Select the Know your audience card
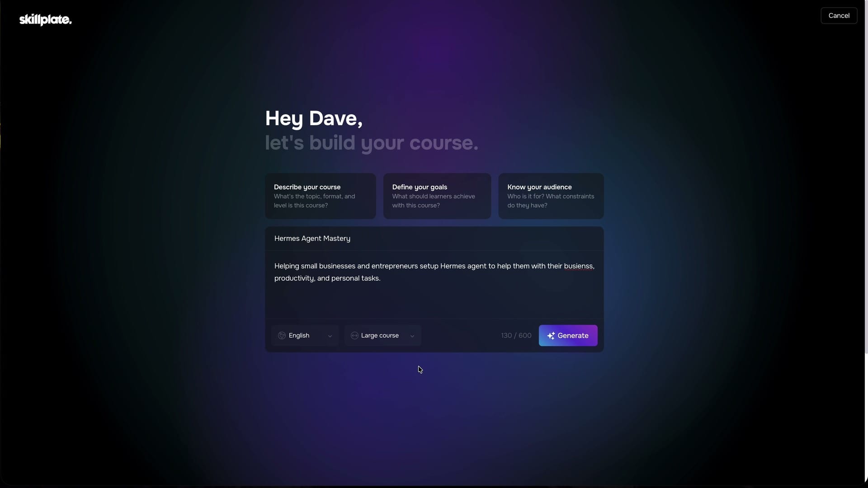 click(551, 196)
